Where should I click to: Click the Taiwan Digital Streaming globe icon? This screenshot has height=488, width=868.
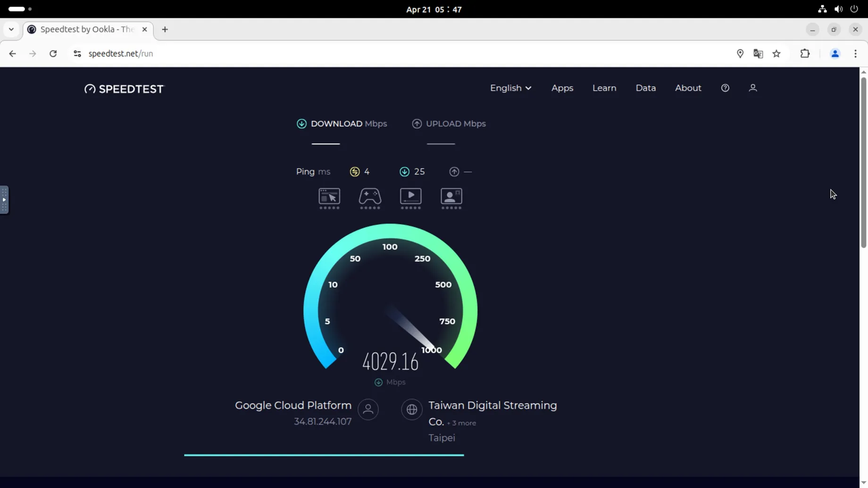tap(411, 409)
